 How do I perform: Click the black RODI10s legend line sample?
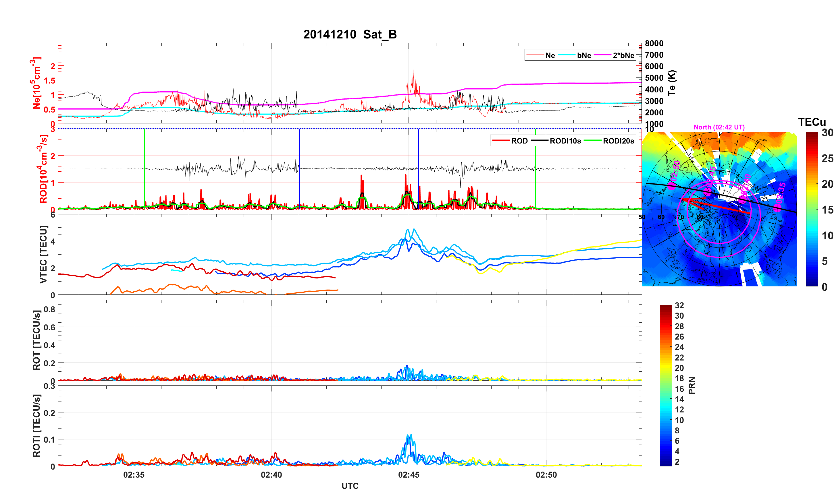tap(539, 140)
